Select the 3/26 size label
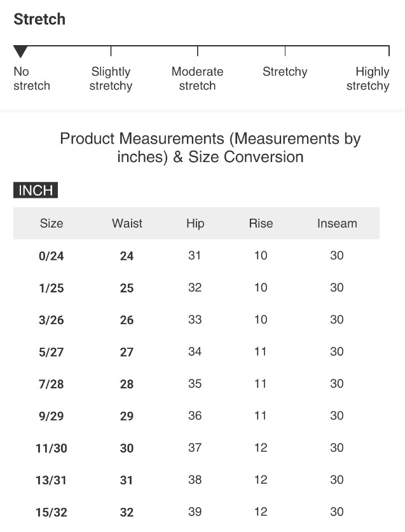 (51, 320)
